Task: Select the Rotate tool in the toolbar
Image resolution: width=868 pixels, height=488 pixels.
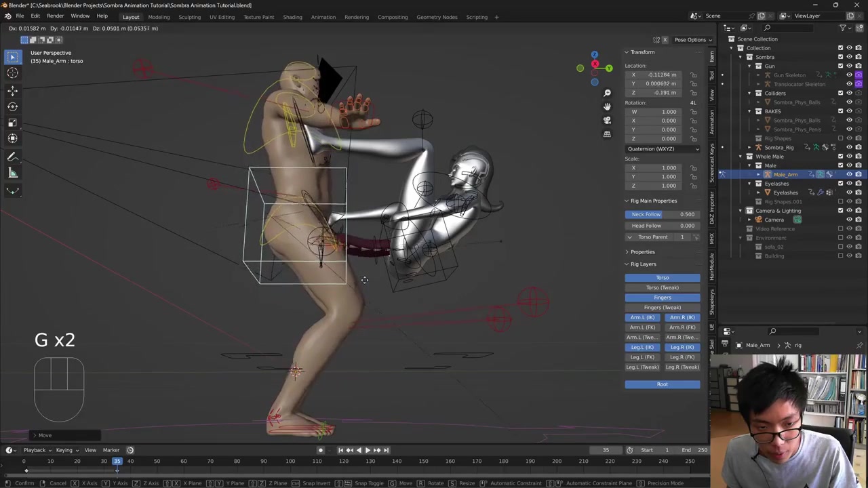Action: tap(12, 106)
